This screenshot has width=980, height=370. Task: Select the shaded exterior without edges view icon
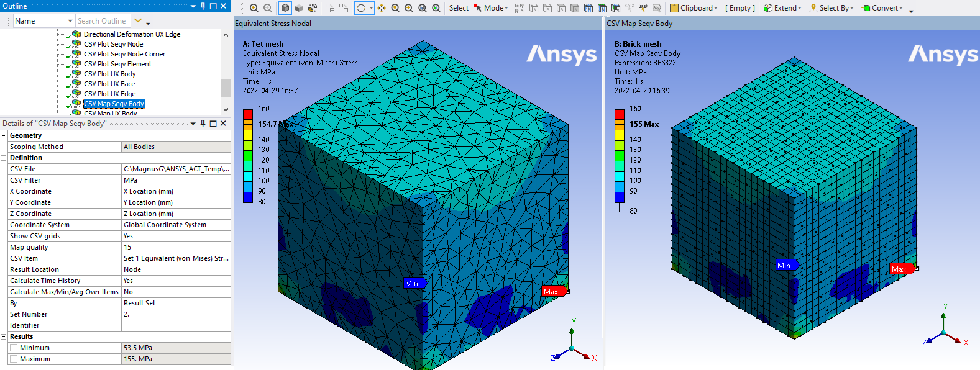299,8
